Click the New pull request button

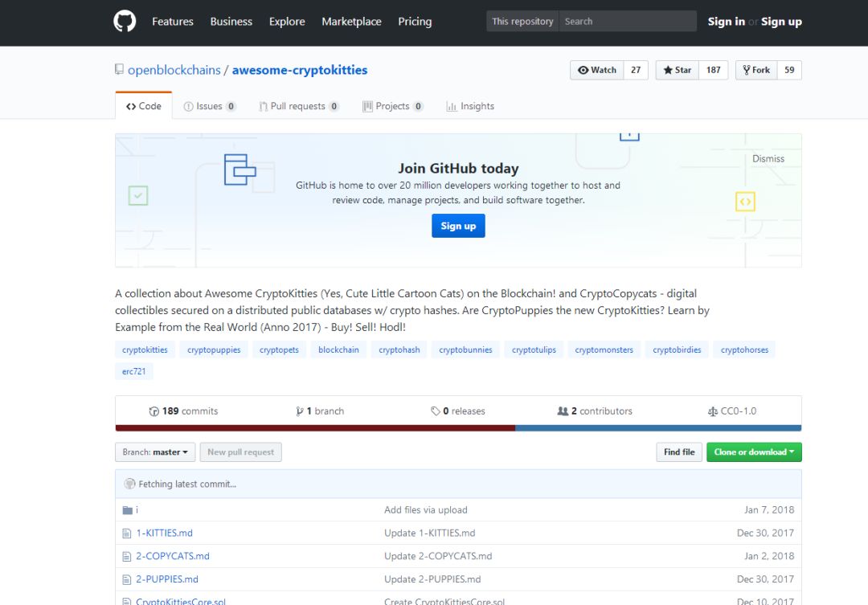coord(241,452)
